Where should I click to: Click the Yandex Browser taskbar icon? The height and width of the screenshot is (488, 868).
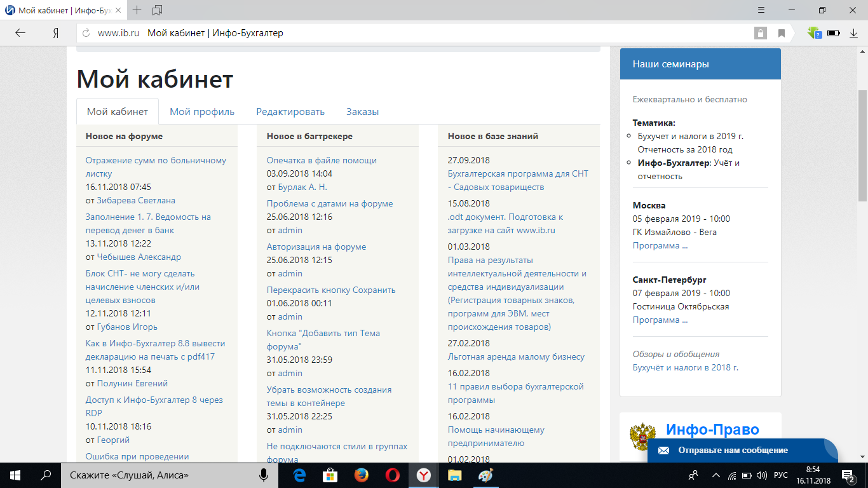click(x=423, y=475)
